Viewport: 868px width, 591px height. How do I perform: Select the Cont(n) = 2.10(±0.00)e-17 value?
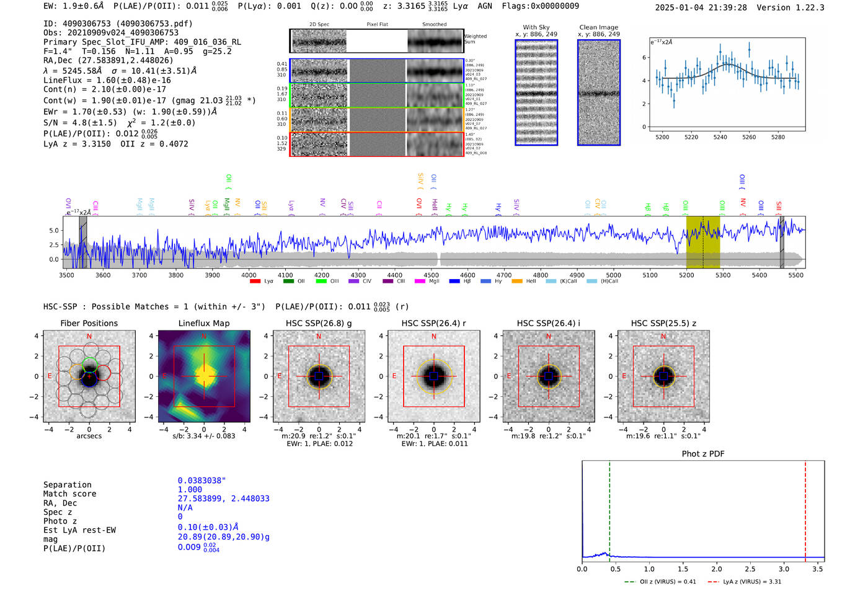point(105,89)
